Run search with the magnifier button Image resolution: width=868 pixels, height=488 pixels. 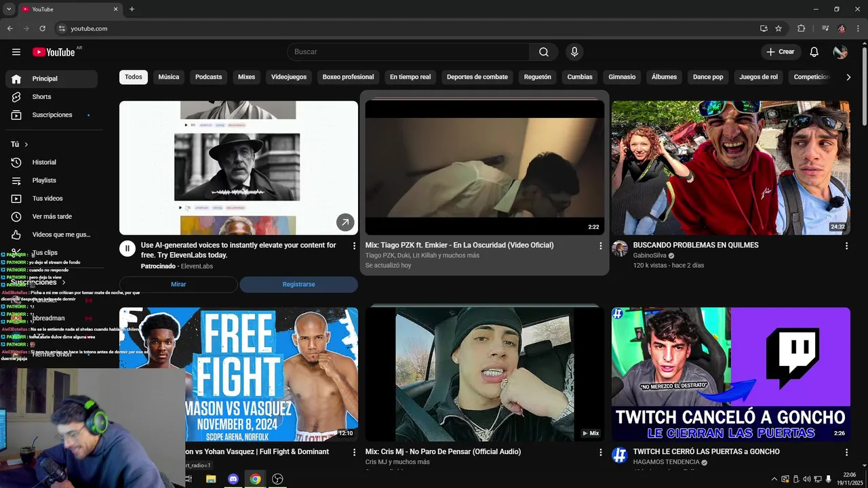pos(544,52)
